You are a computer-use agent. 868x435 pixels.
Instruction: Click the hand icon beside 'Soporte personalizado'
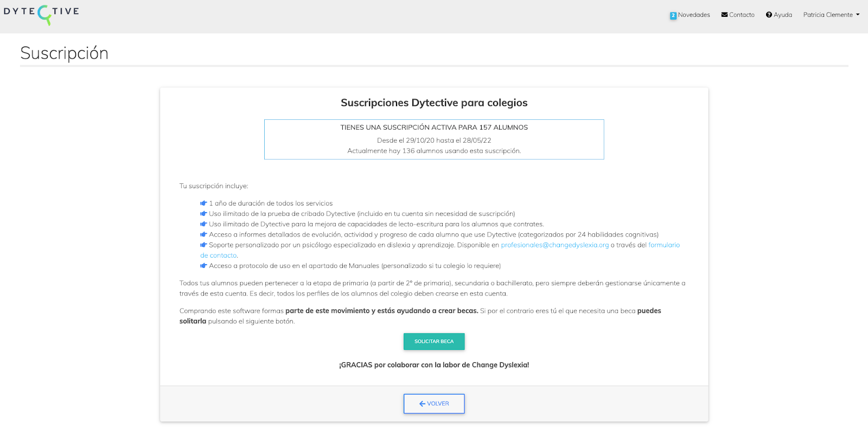[x=203, y=245]
